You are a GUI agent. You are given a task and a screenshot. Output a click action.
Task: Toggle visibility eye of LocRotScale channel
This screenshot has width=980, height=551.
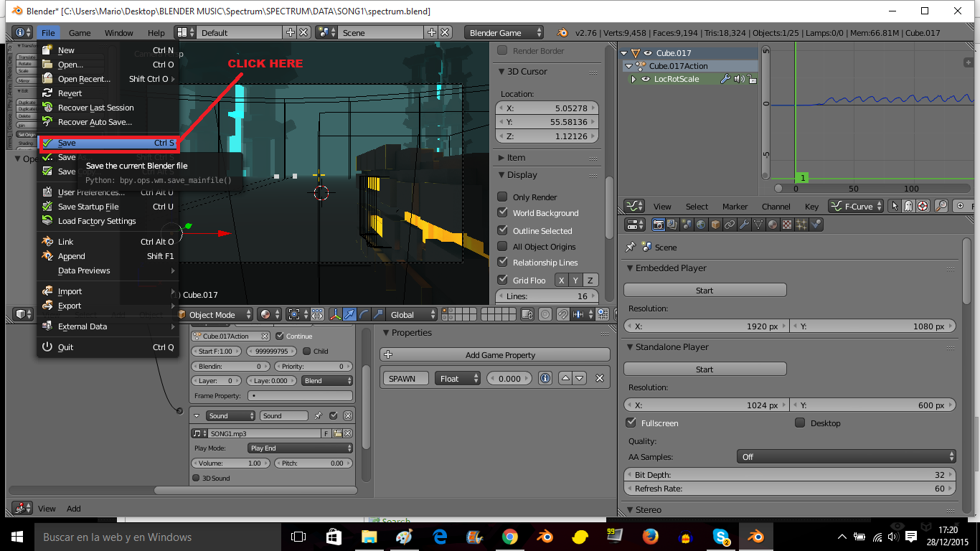645,79
